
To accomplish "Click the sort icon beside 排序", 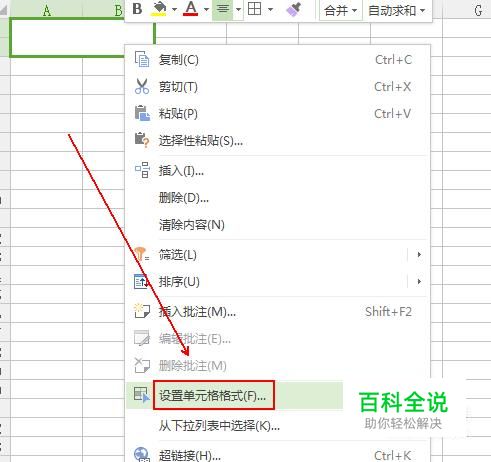I will click(x=141, y=281).
